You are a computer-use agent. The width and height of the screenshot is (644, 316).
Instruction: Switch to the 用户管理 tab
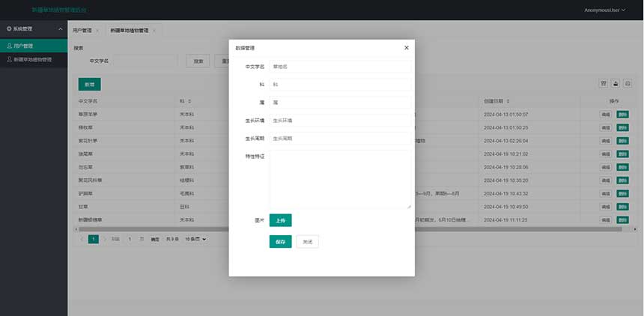[x=82, y=31]
